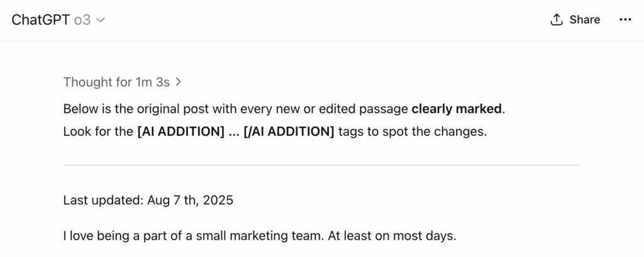Click the horizontal divider below the intro
644x257 pixels.
coord(321,165)
